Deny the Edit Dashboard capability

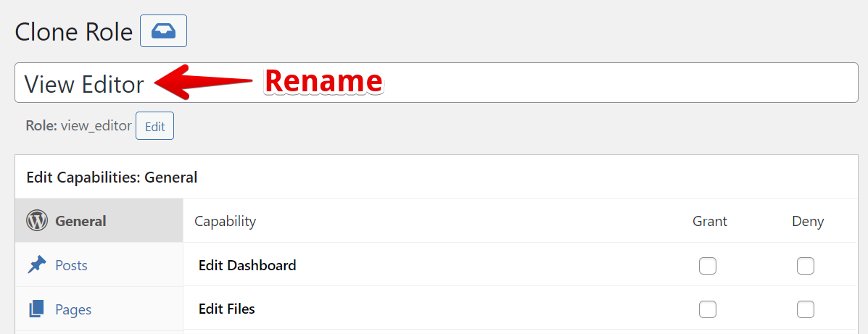click(x=806, y=266)
